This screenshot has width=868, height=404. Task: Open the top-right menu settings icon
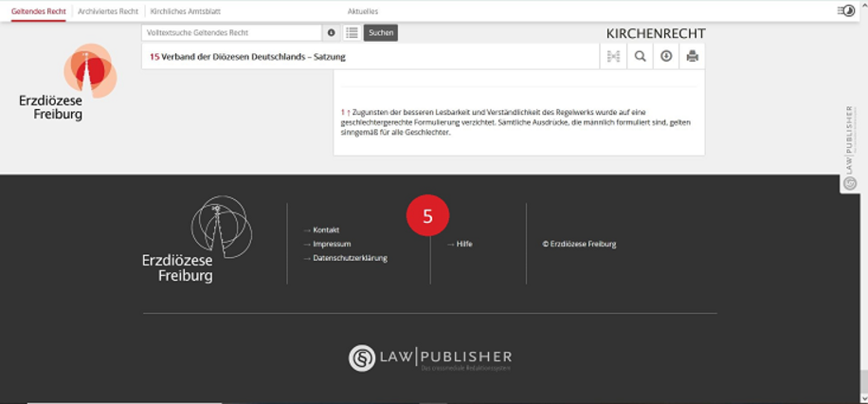[845, 10]
